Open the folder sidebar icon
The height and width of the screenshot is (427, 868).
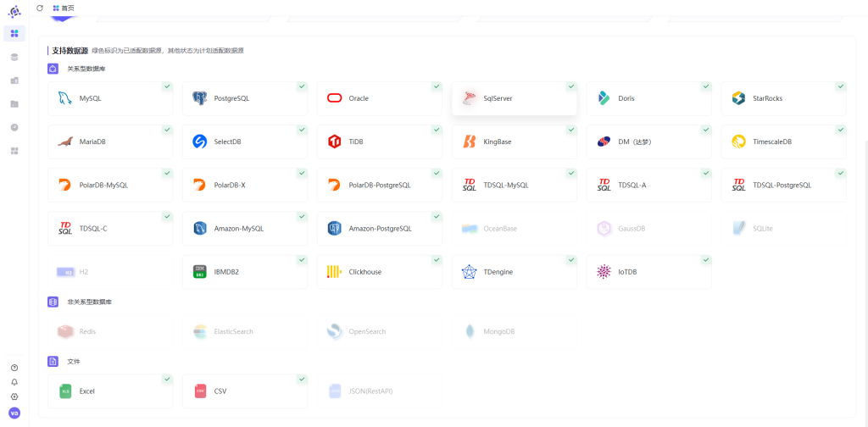pyautogui.click(x=14, y=104)
